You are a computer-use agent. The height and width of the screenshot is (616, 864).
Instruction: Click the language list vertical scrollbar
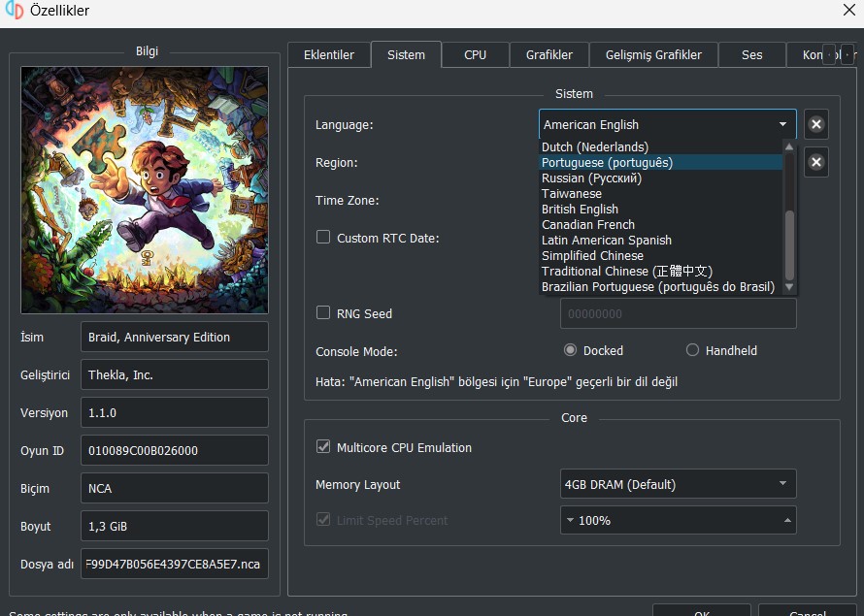tap(789, 243)
